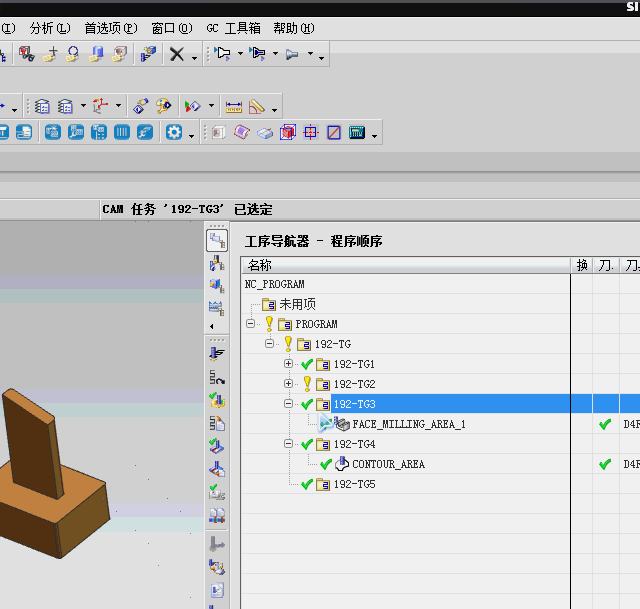Click the 名称 column header
Viewport: 640px width, 609px height.
click(x=406, y=265)
